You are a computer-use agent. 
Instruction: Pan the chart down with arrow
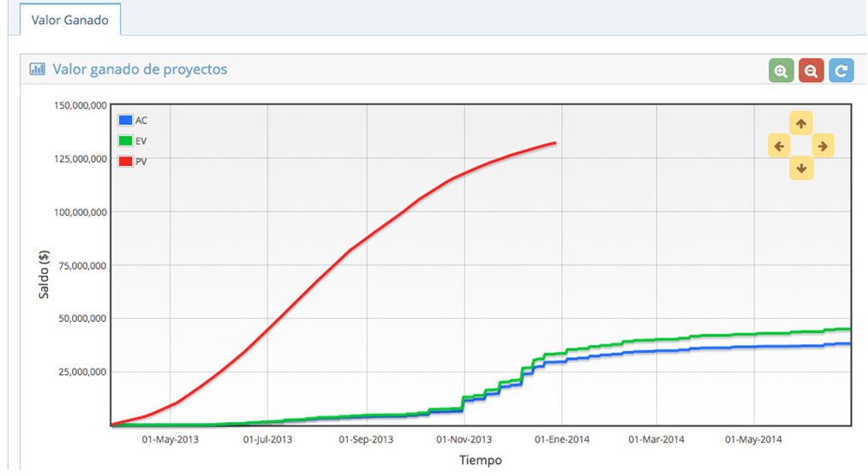[800, 168]
